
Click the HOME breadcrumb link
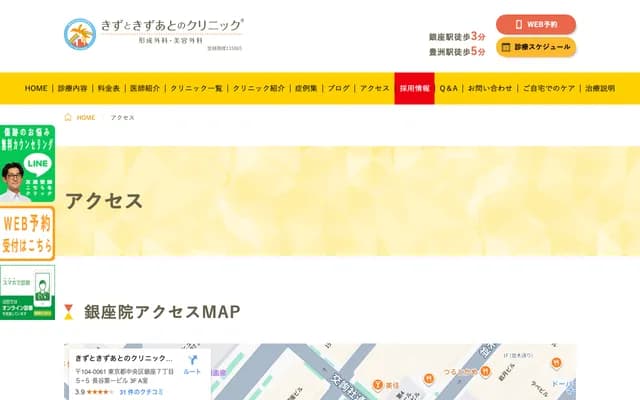point(86,117)
